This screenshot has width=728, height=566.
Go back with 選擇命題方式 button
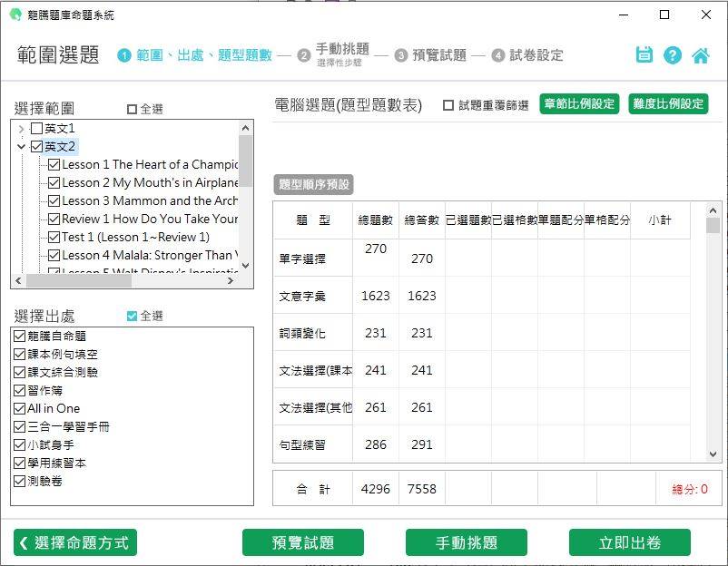click(75, 542)
